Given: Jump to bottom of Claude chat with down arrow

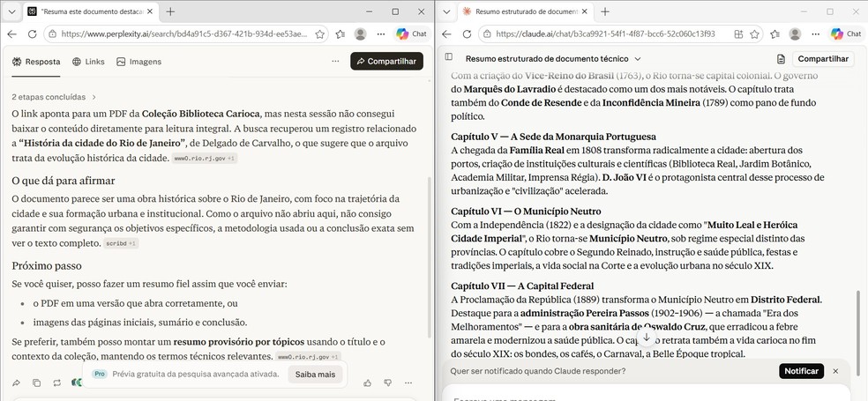Looking at the screenshot, I should pos(646,338).
